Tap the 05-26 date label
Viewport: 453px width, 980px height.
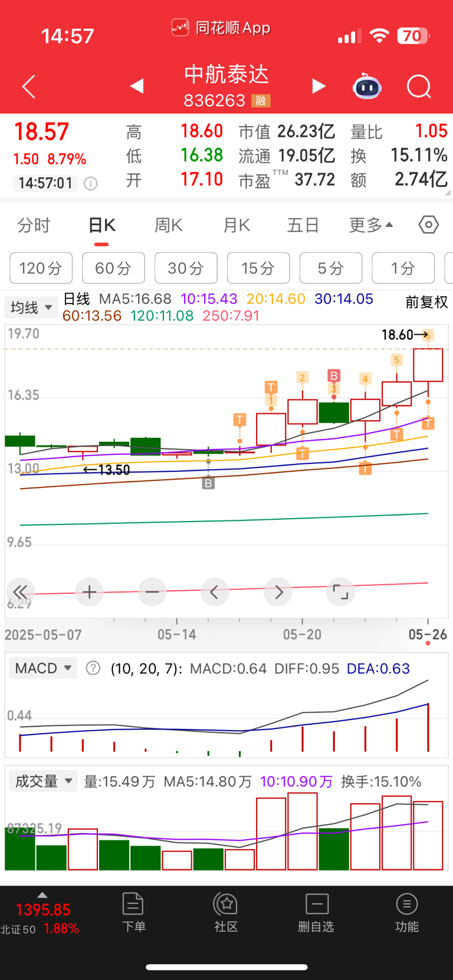click(x=428, y=635)
